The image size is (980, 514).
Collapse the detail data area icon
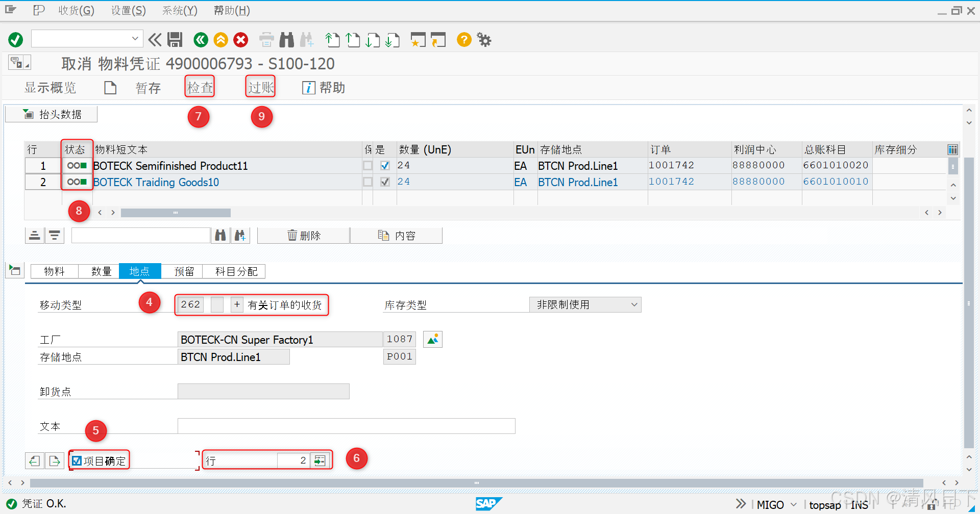tap(15, 270)
